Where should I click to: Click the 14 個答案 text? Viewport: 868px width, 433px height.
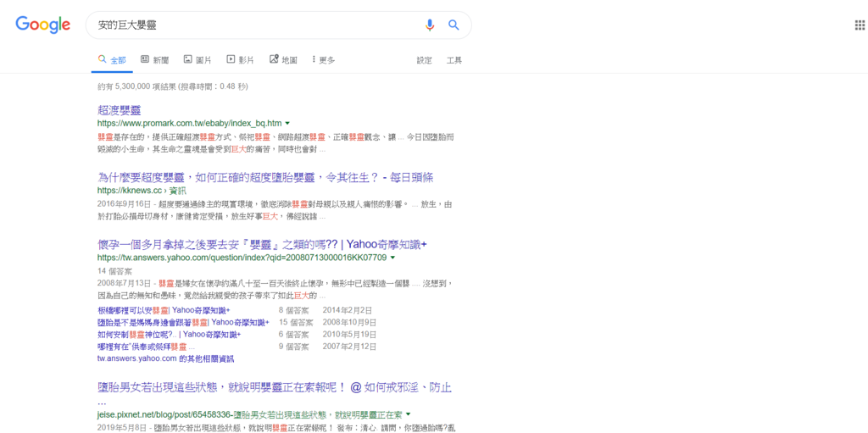pyautogui.click(x=114, y=271)
